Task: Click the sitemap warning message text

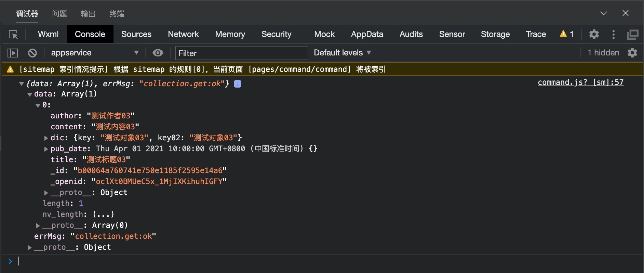Action: (x=203, y=69)
